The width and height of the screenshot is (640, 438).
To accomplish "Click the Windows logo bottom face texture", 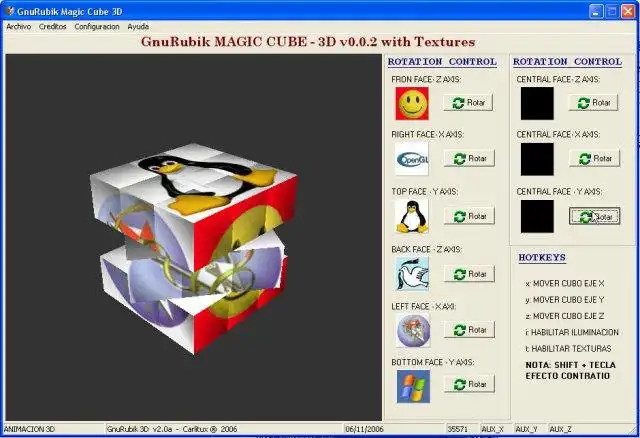I will click(413, 386).
